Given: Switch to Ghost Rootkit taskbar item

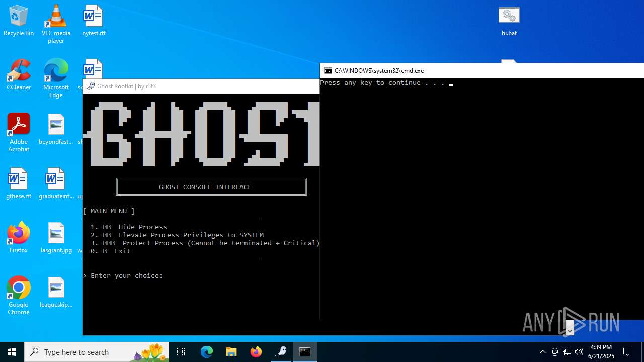Looking at the screenshot, I should click(281, 352).
